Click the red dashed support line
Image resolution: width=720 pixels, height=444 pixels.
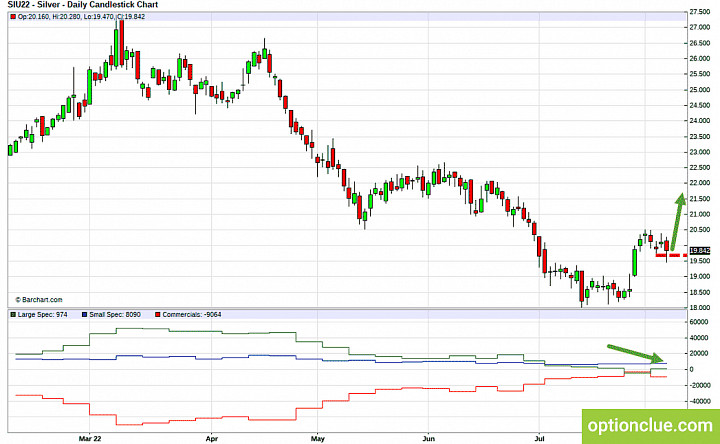(671, 255)
